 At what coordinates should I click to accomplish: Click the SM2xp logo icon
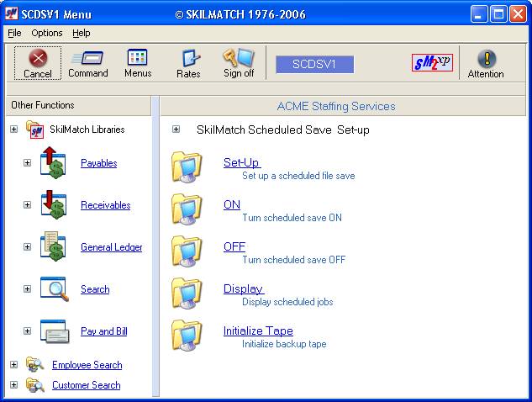click(x=432, y=63)
